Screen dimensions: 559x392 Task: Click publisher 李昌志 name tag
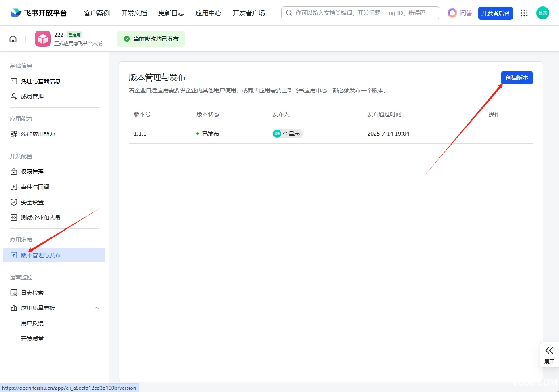pos(288,134)
